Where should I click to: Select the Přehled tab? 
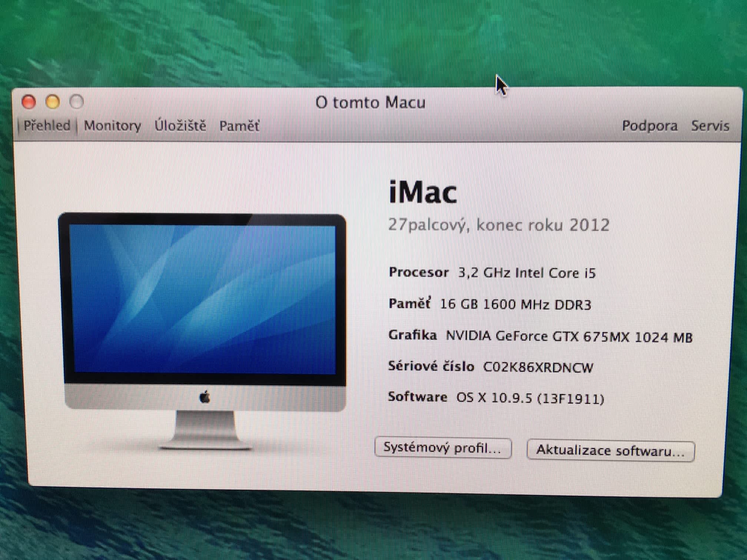[x=47, y=126]
